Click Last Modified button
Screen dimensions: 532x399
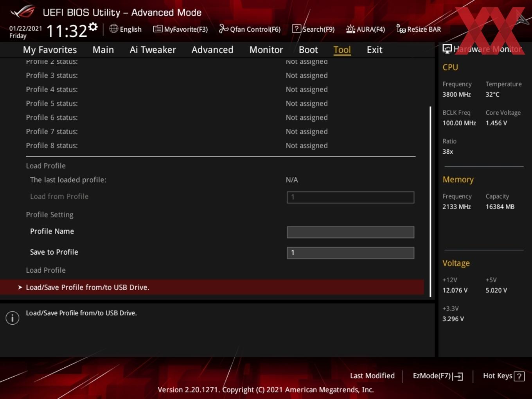372,376
